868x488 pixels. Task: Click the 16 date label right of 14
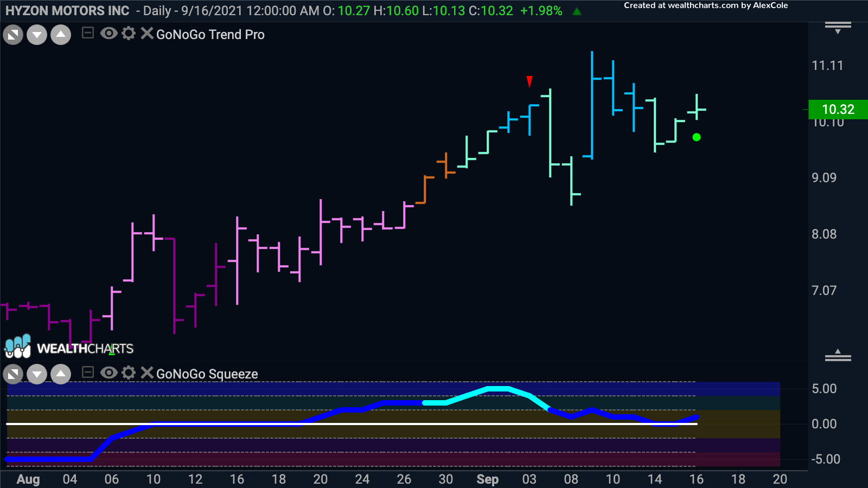pos(697,479)
